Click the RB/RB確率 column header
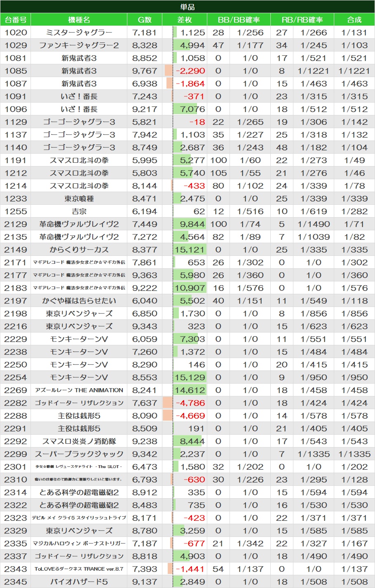 [x=302, y=20]
